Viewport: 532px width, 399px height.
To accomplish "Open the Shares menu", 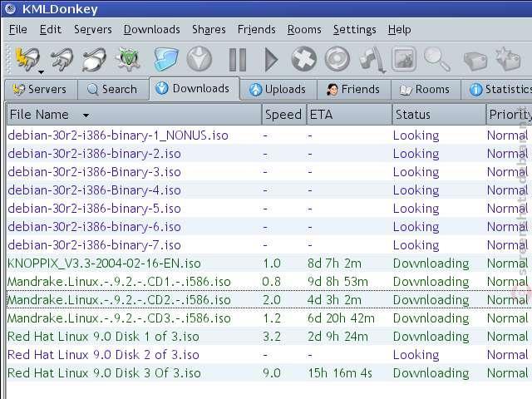I will [209, 30].
